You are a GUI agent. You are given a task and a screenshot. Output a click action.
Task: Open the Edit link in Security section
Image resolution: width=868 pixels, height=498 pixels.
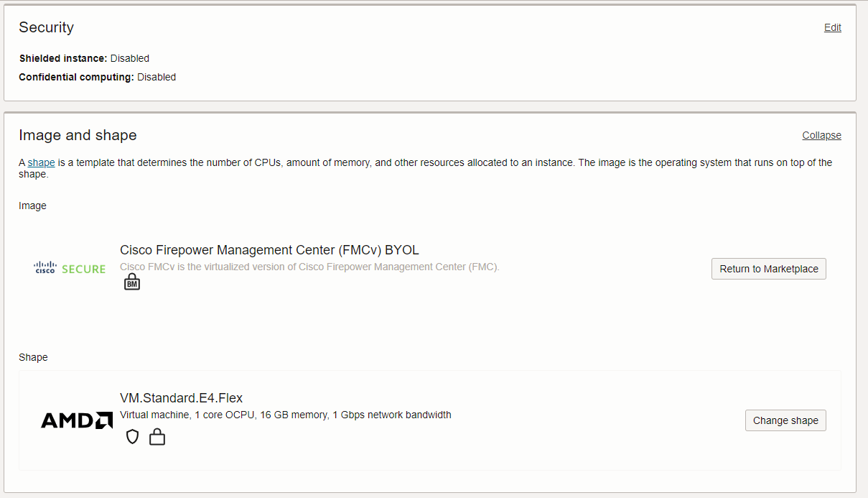click(x=832, y=27)
